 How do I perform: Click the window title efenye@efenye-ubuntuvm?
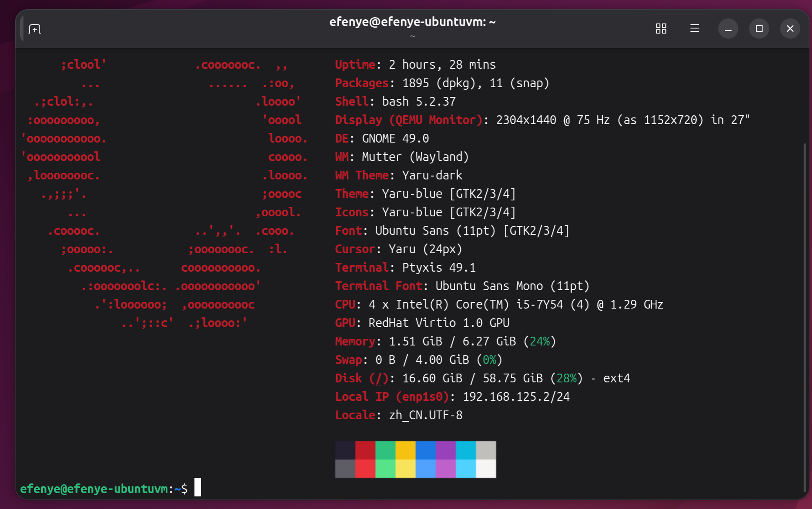tap(412, 22)
